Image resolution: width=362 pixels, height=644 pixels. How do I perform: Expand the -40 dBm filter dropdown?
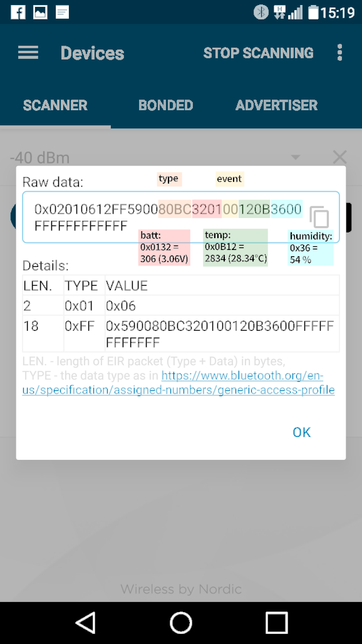click(x=295, y=157)
